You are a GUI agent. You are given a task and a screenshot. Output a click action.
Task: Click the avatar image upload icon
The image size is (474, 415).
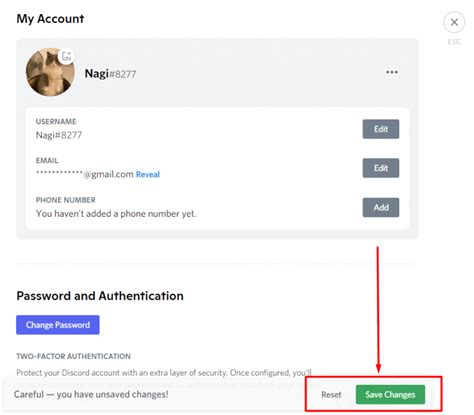tap(66, 56)
